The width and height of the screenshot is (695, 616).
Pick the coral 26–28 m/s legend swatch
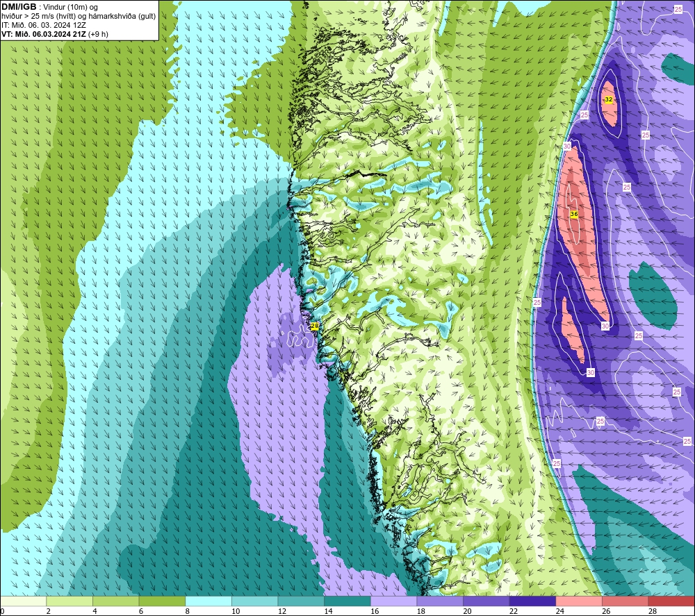[625, 601]
